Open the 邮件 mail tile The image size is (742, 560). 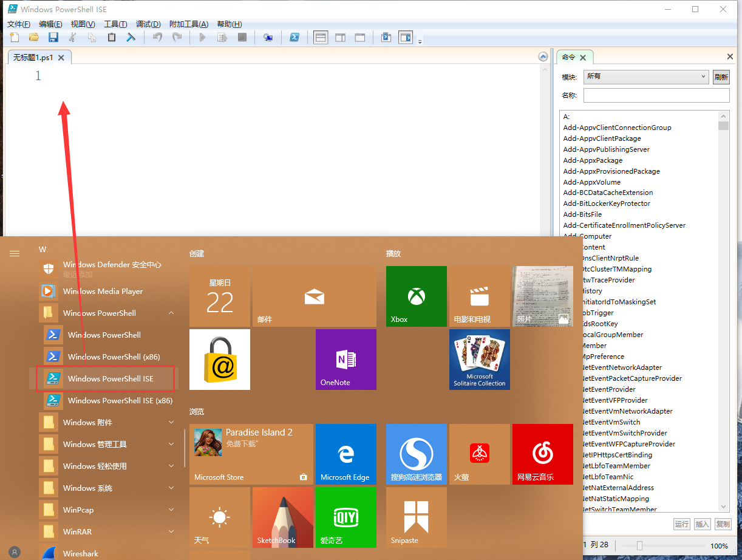click(x=315, y=296)
